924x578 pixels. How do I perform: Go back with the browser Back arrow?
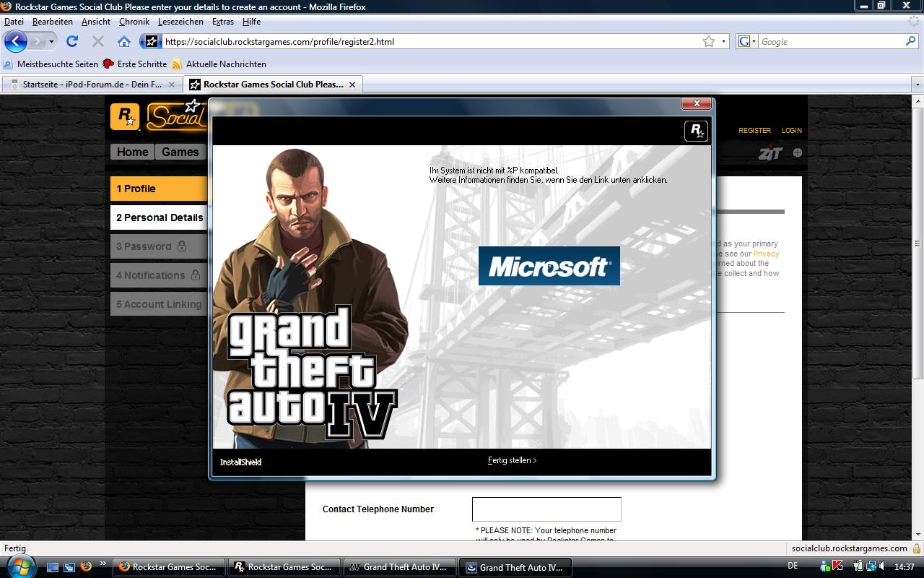click(x=16, y=41)
